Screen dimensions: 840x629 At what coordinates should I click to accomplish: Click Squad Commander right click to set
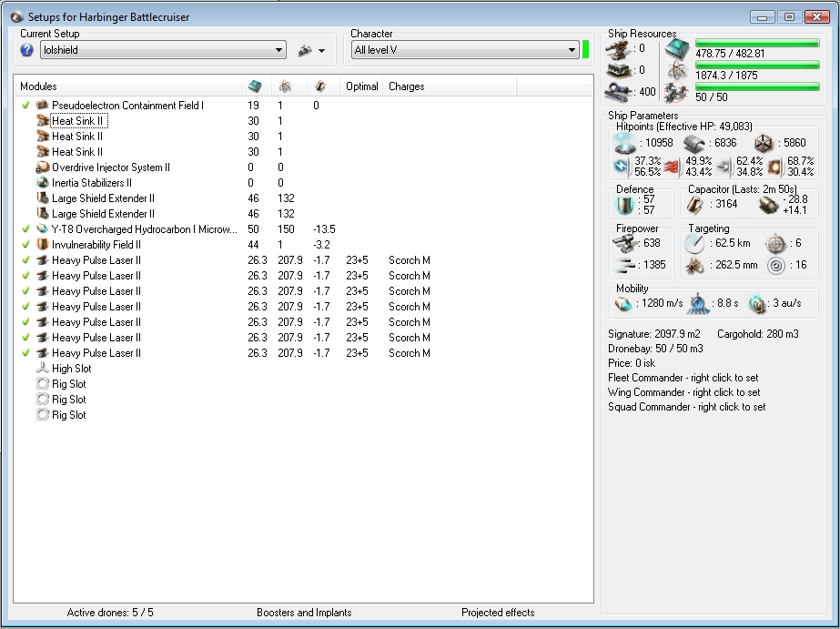click(687, 407)
